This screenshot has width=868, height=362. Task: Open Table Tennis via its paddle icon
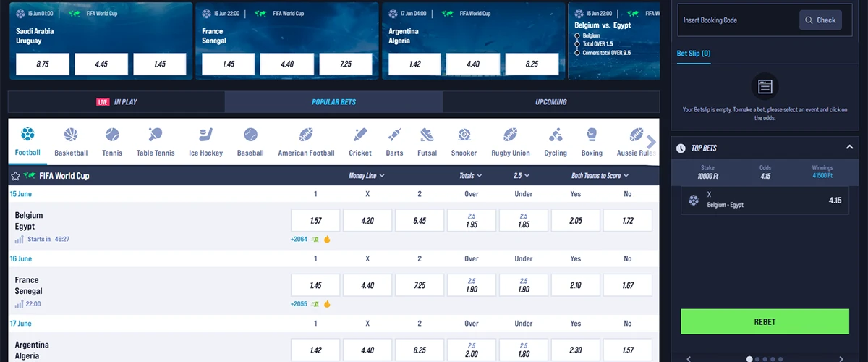[x=155, y=135]
